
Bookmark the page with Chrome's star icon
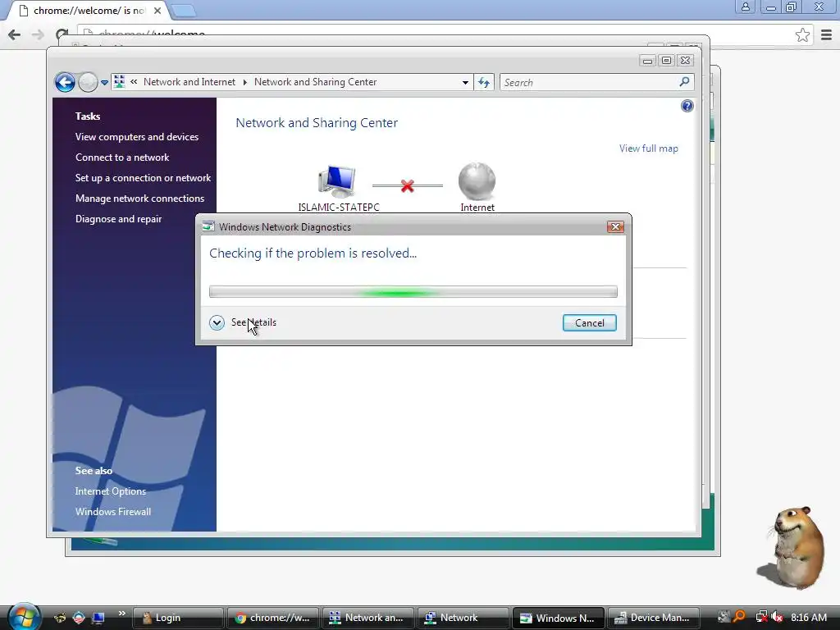pos(802,35)
